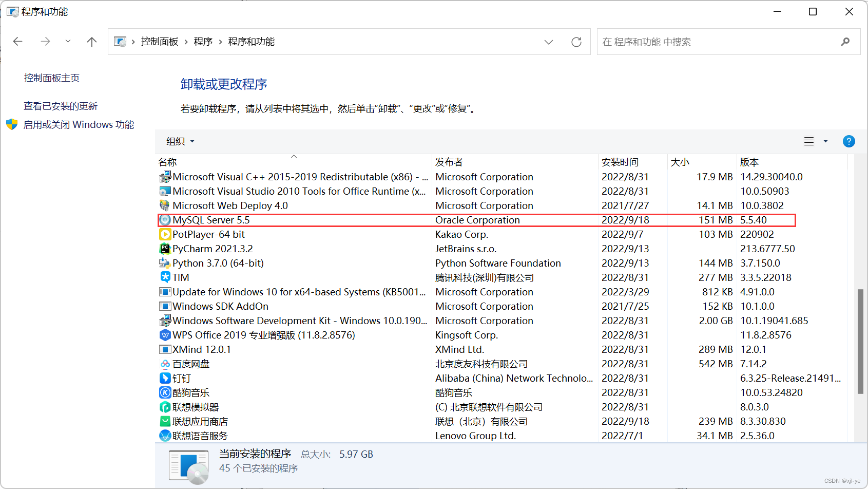The image size is (868, 489).
Task: Click Python Software Foundation publisher cell
Action: (498, 263)
